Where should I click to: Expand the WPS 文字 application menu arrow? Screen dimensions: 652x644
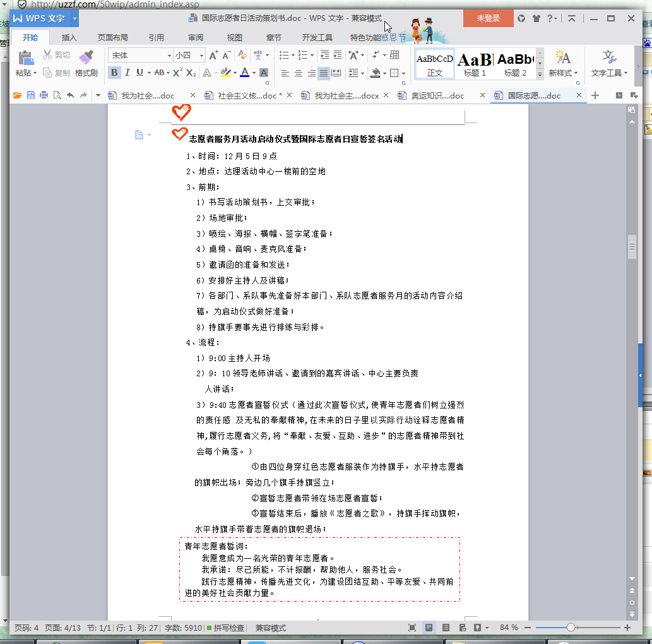74,19
